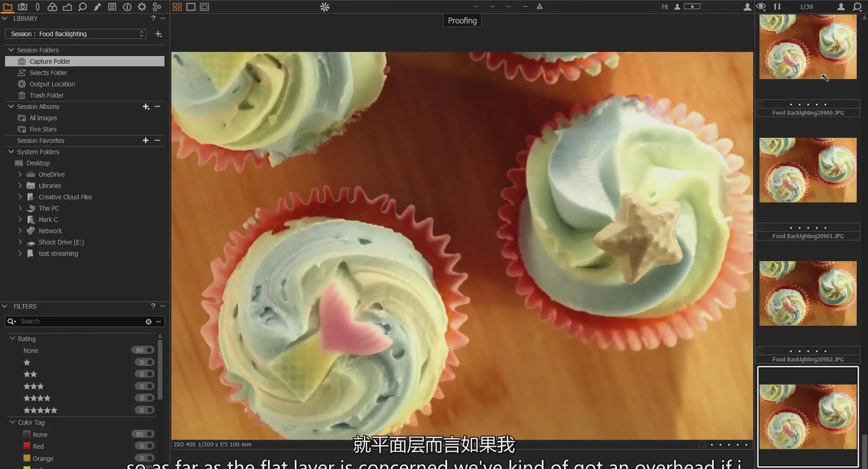The image size is (868, 469).
Task: Switch viewer to single image view
Action: click(191, 7)
